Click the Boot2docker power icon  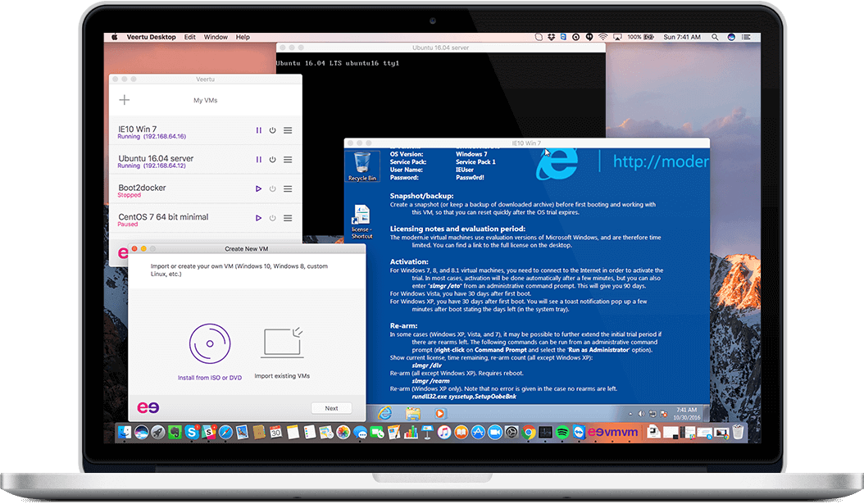pyautogui.click(x=272, y=189)
